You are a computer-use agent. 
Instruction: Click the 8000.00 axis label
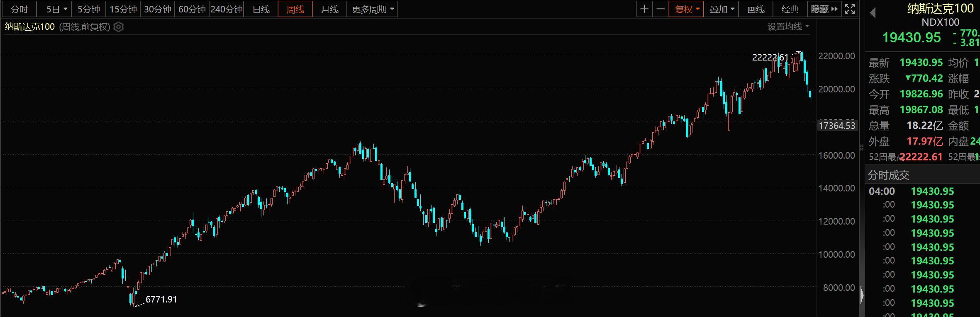(839, 288)
